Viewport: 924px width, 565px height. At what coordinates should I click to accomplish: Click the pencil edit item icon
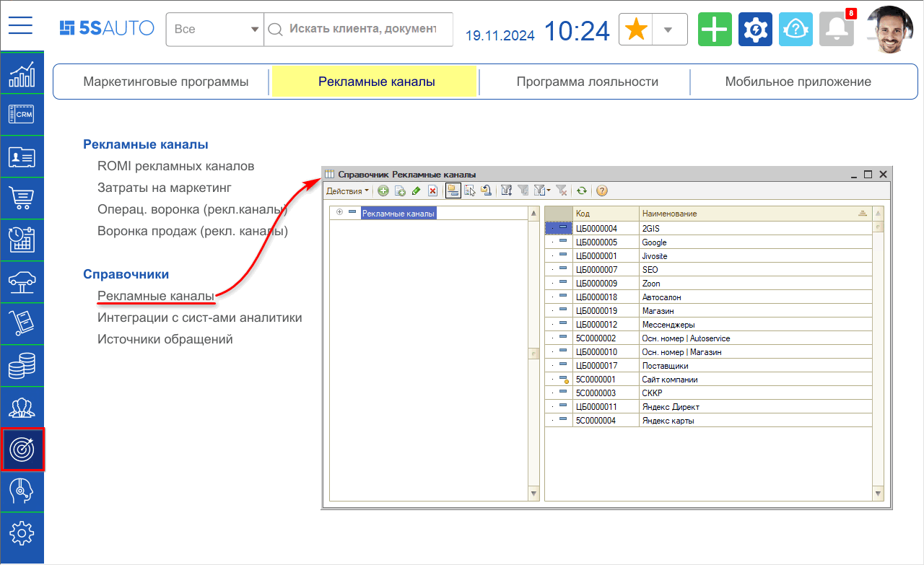[416, 191]
